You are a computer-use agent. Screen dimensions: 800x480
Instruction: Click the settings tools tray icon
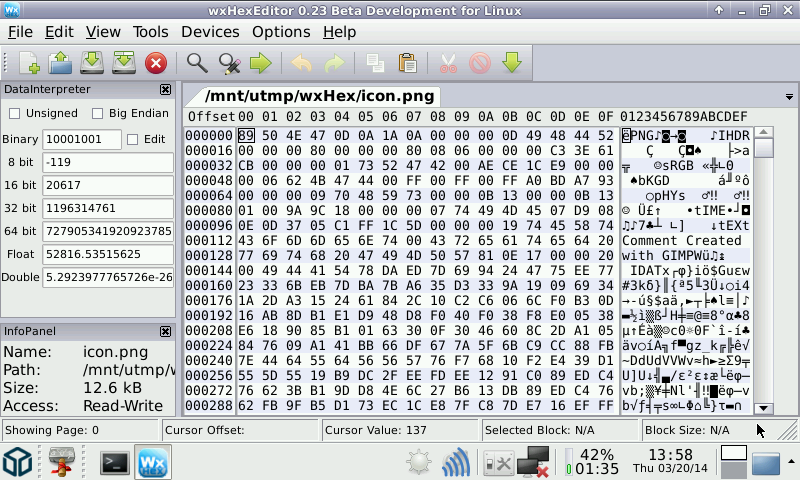(497, 463)
